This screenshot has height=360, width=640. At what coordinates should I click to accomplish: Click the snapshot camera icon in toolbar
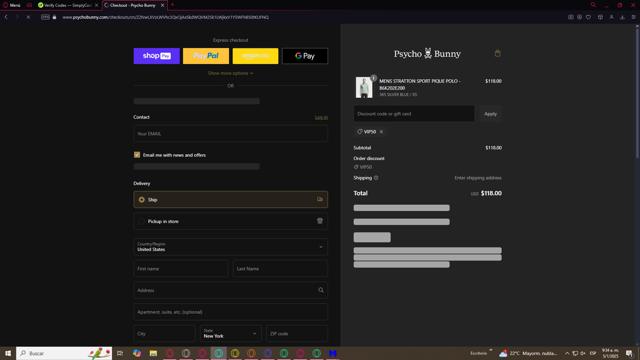pos(571,17)
